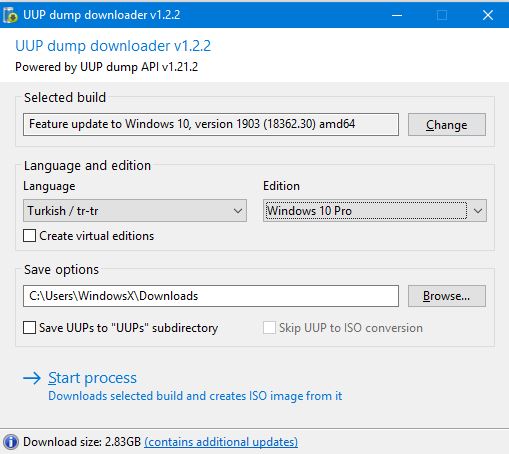Click the "Edition" field label
The image size is (509, 454).
[x=281, y=186]
